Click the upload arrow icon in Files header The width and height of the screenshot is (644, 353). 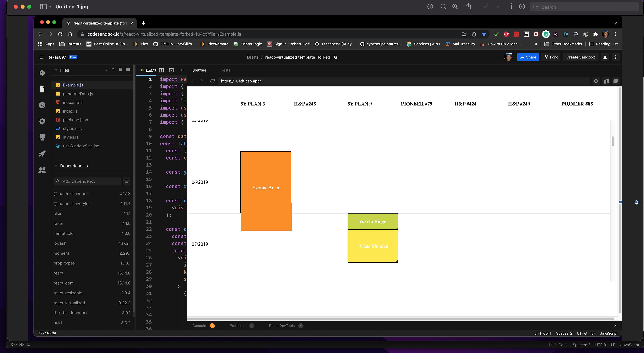pos(113,70)
